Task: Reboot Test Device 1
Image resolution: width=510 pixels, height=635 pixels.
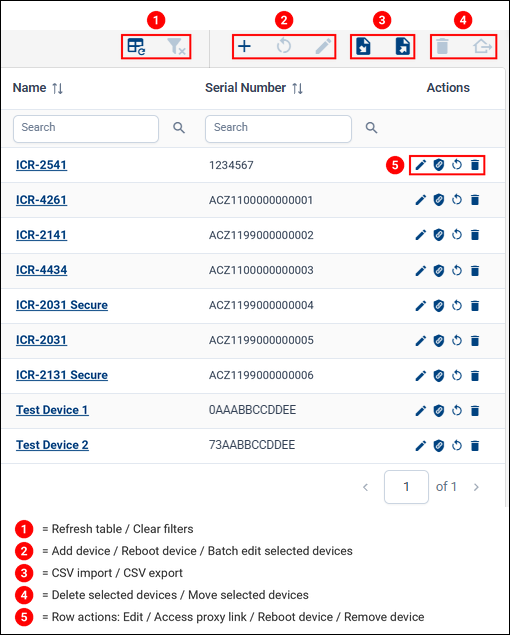Action: tap(457, 411)
